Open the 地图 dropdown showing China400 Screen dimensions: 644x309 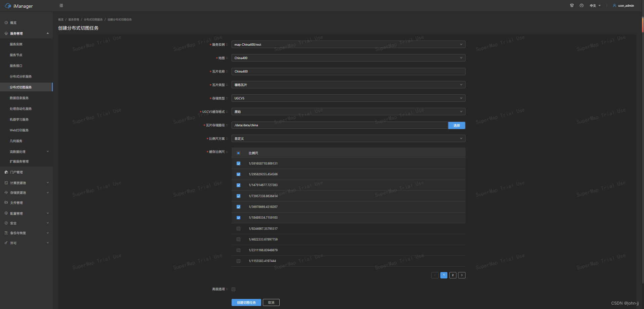point(348,58)
